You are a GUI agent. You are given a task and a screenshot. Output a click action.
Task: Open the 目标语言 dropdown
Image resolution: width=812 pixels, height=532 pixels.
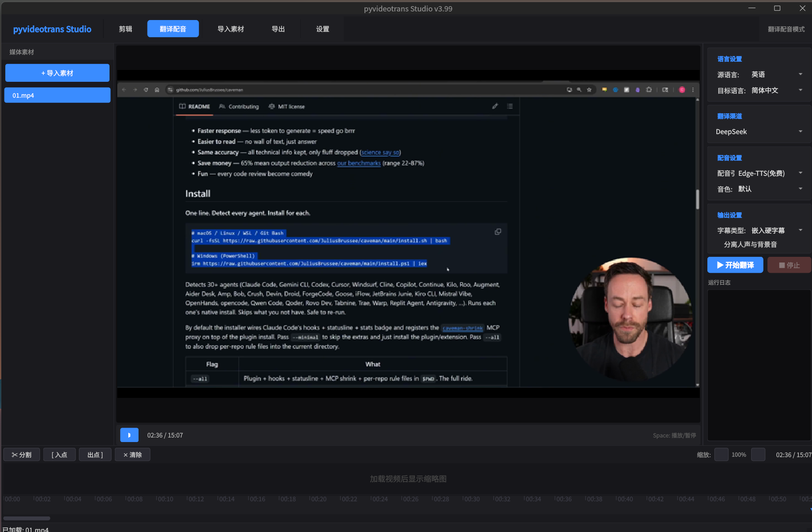point(777,90)
